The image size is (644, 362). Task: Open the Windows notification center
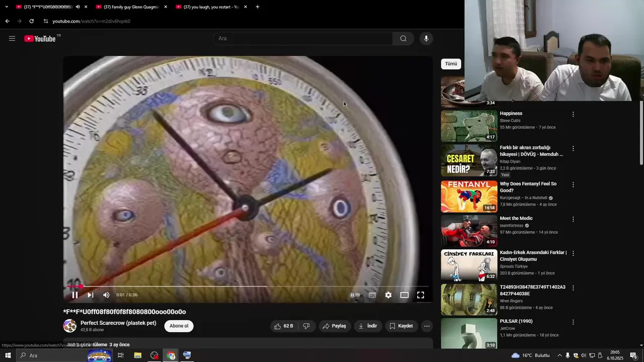(633, 355)
